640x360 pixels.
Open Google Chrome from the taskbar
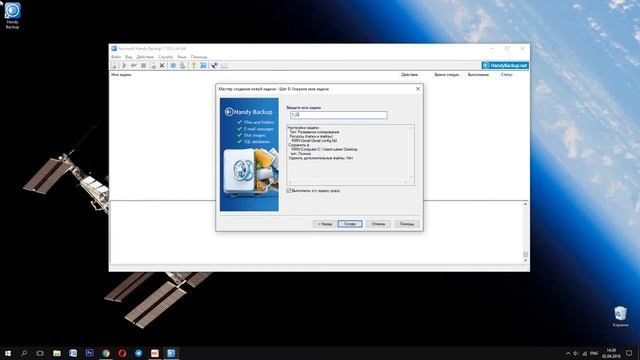[x=106, y=353]
